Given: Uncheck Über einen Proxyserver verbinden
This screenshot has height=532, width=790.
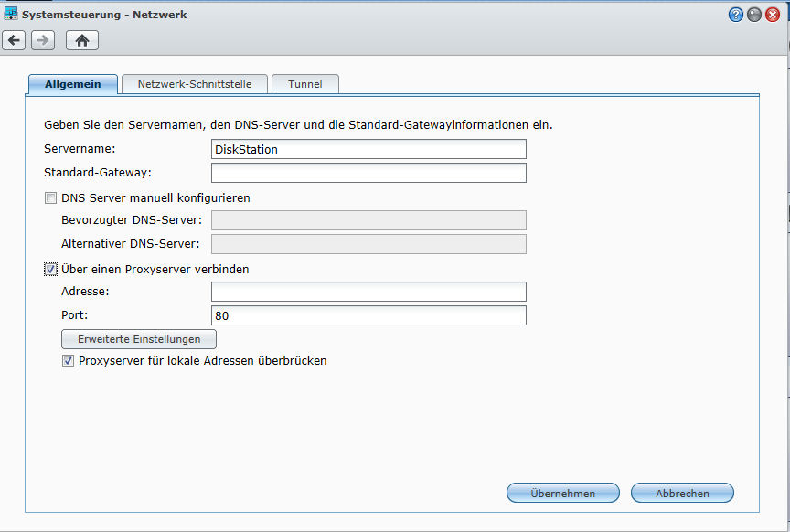Looking at the screenshot, I should click(x=50, y=270).
